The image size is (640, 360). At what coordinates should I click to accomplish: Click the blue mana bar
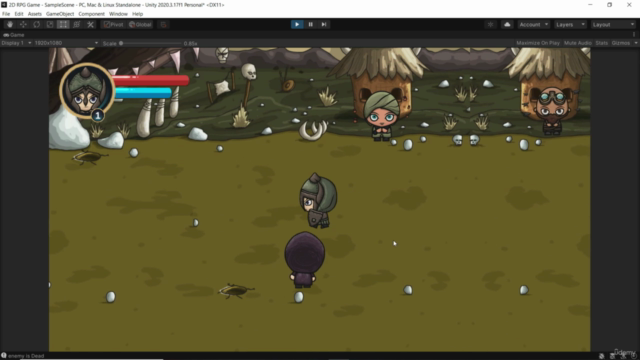142,93
